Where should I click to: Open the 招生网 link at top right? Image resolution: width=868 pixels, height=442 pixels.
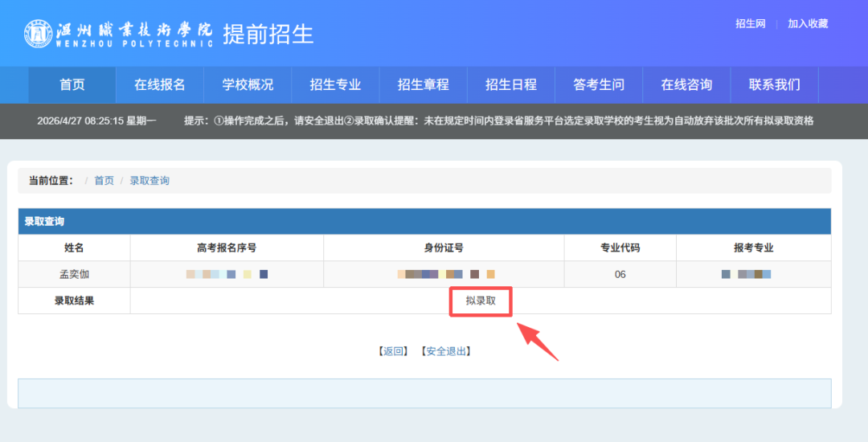(750, 24)
